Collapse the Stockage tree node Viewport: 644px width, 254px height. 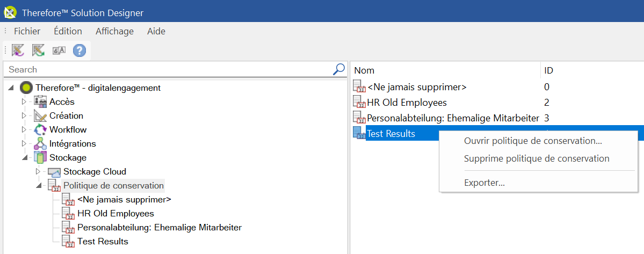tap(24, 158)
